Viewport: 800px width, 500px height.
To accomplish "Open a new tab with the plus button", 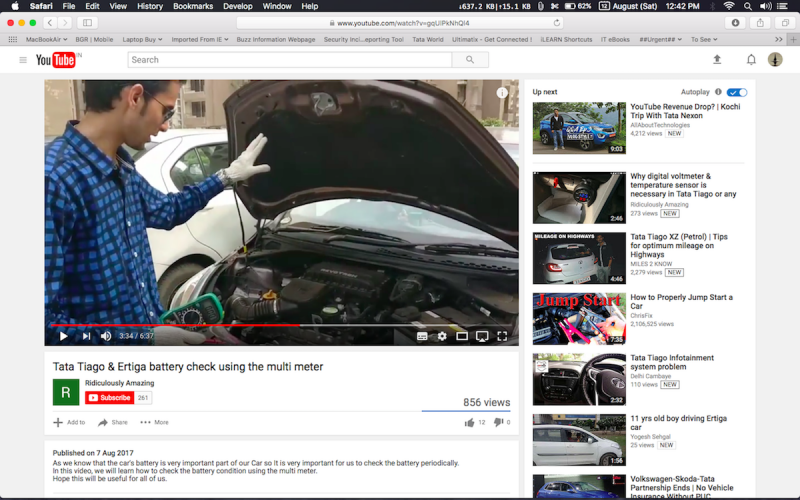I will pos(793,39).
